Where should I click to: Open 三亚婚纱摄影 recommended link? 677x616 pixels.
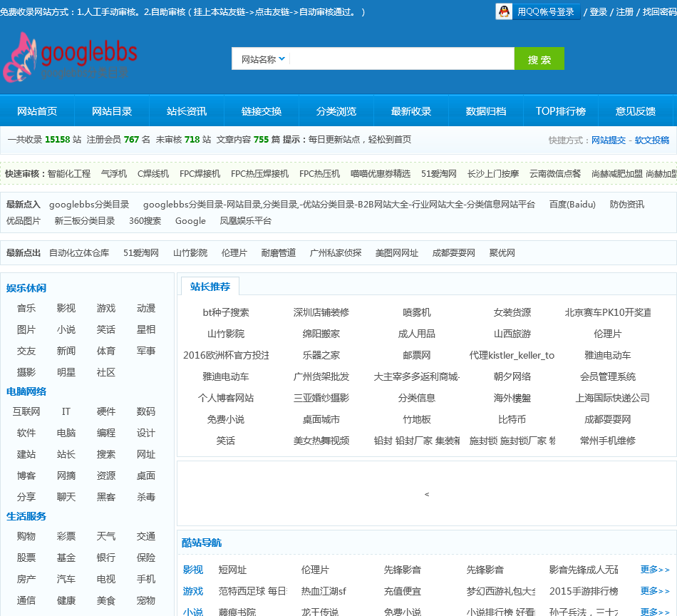(321, 398)
